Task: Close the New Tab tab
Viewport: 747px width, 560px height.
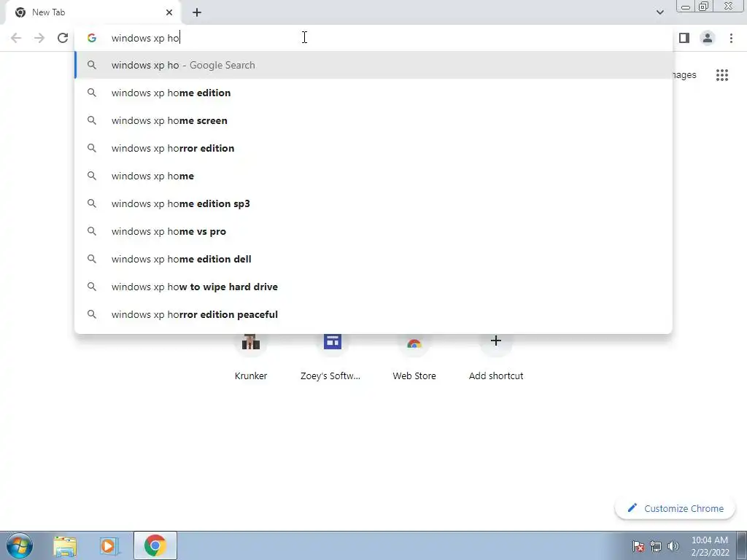Action: click(x=169, y=12)
